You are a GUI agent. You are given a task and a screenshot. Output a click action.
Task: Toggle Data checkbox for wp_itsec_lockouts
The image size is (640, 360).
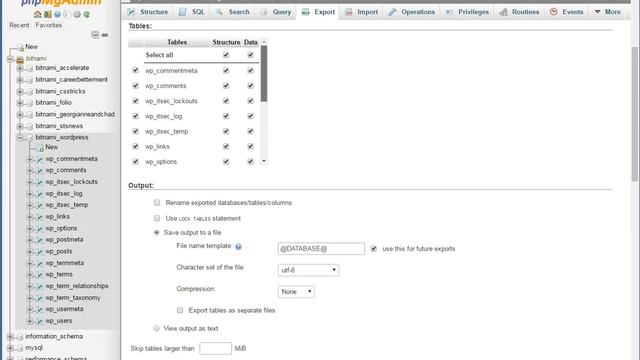(250, 101)
